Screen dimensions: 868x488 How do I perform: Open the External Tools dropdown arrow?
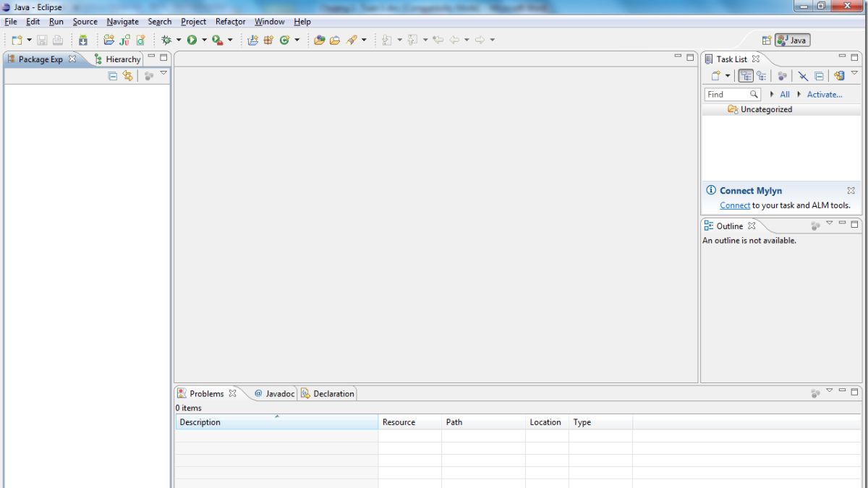point(230,40)
